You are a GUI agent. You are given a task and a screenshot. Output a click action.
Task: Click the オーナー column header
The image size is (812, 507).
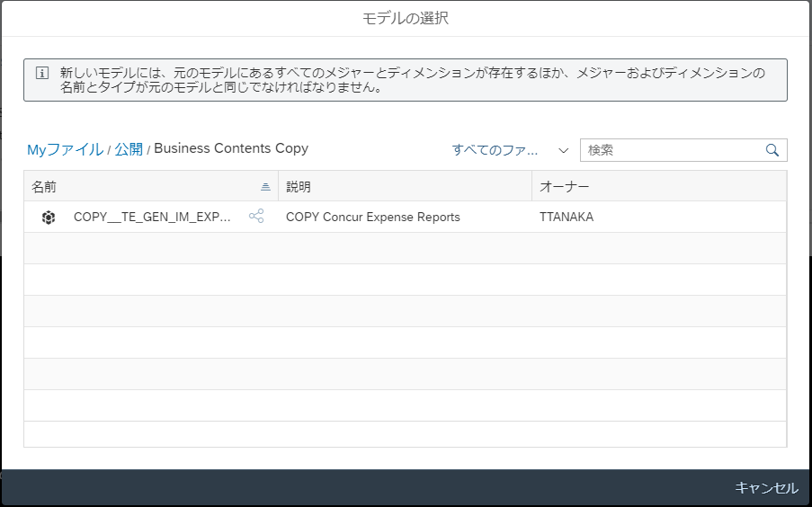[564, 187]
